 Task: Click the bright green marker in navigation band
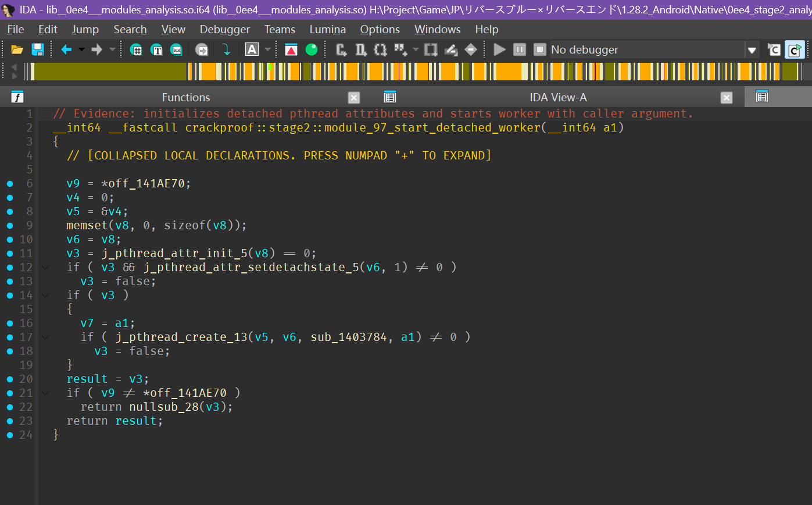coord(270,67)
